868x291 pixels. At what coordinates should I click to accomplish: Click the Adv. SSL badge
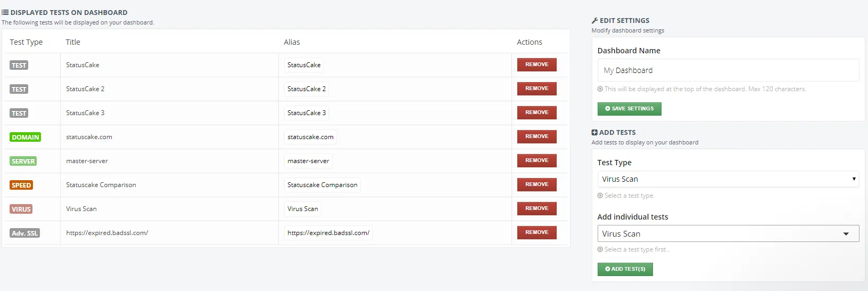coord(24,233)
